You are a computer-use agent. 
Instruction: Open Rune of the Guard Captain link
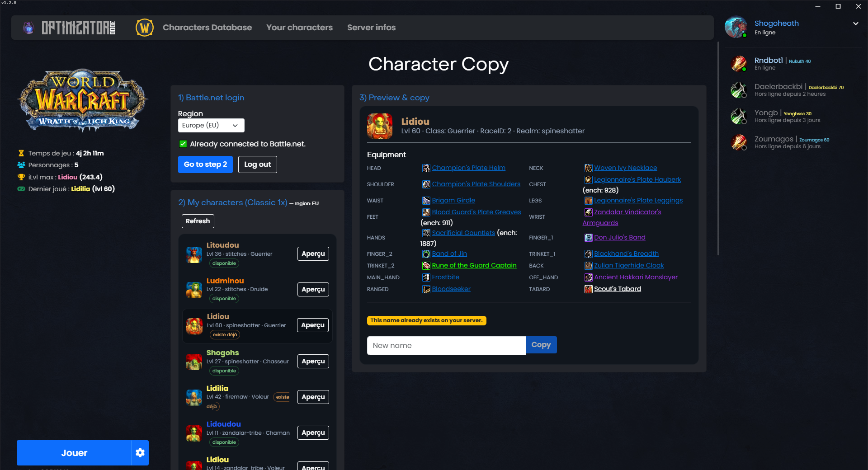[x=474, y=266]
